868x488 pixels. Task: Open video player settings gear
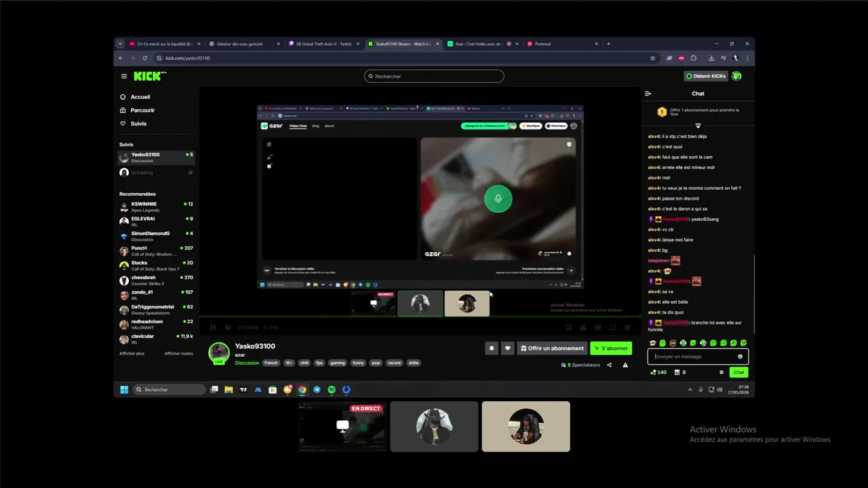click(x=627, y=327)
